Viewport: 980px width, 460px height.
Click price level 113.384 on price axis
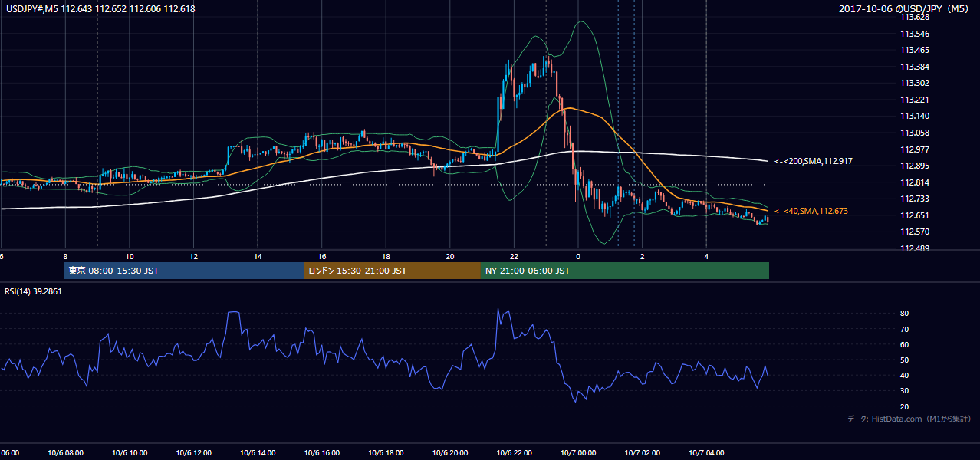[915, 67]
